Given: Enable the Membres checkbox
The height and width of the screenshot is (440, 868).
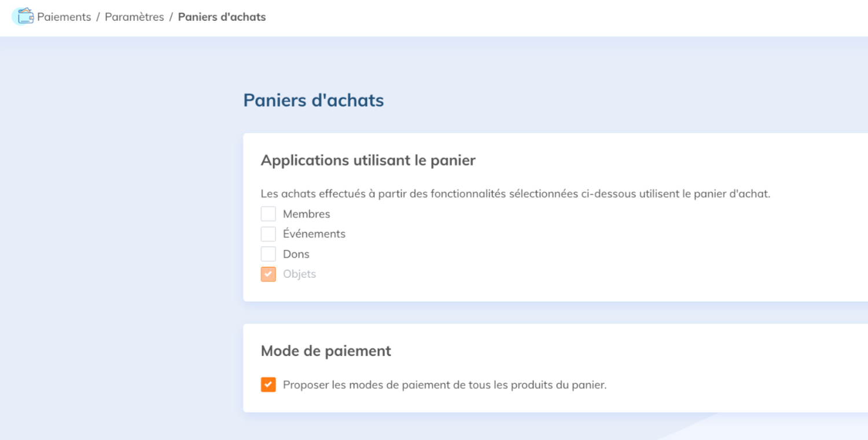Looking at the screenshot, I should pyautogui.click(x=268, y=214).
